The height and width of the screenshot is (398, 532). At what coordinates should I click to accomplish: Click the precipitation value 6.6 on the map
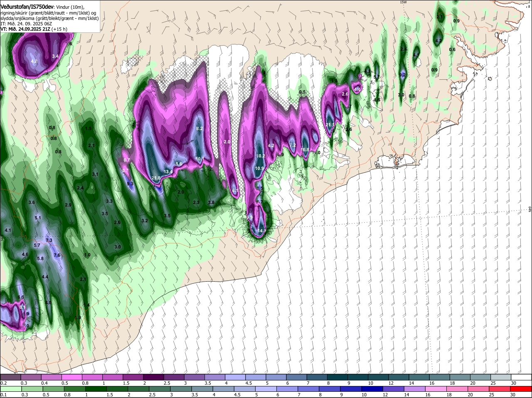click(21, 297)
